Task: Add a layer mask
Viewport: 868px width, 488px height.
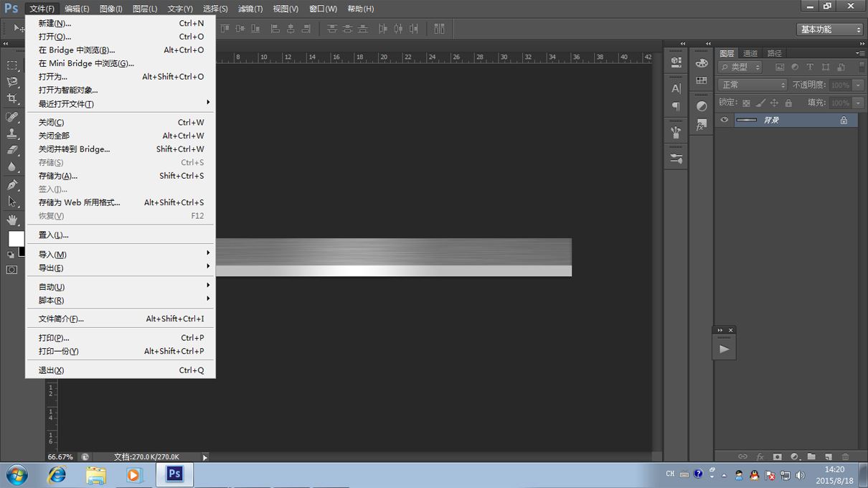Action: 777,456
